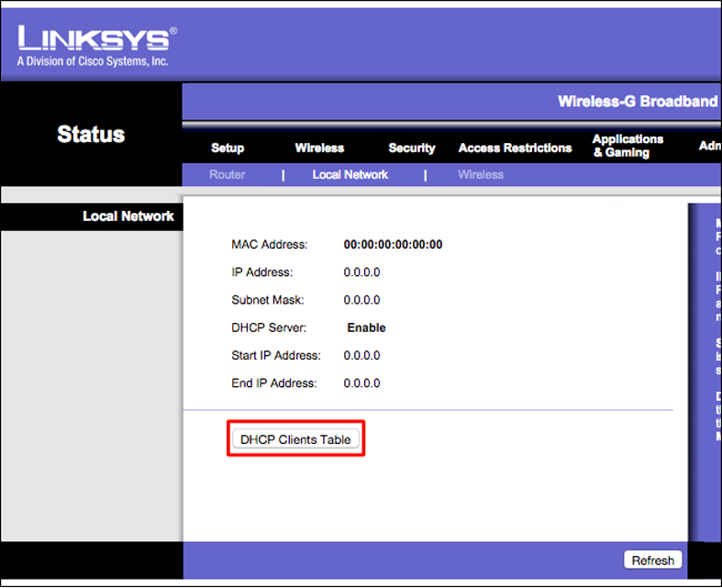Switch to the Wireless sub-tab under Status
The width and height of the screenshot is (722, 588).
[x=481, y=174]
